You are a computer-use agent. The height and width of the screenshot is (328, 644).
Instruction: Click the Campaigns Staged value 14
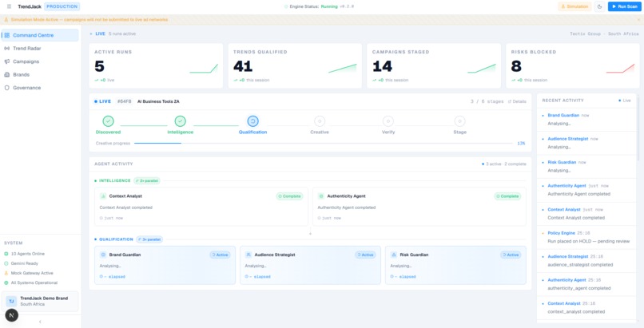382,66
